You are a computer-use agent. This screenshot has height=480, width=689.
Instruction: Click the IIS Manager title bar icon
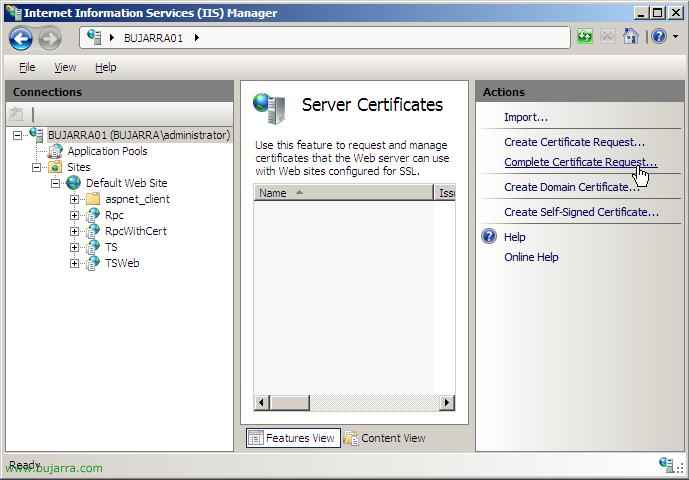[x=13, y=12]
